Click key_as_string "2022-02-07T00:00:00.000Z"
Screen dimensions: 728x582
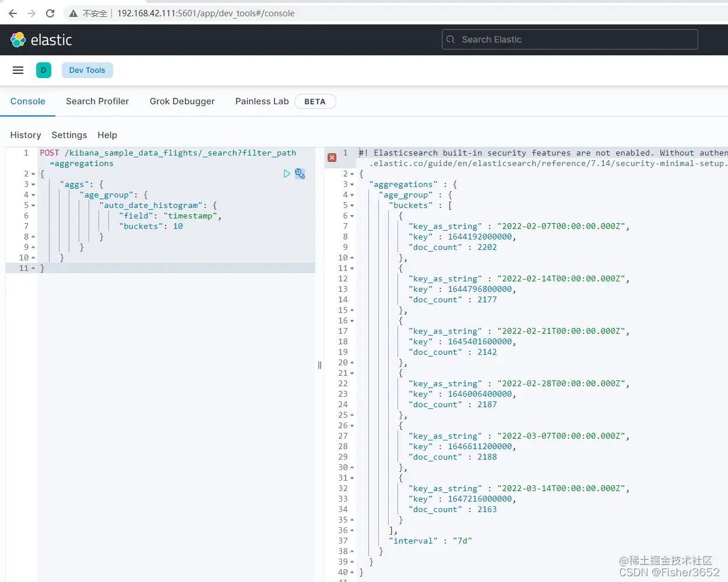tap(561, 226)
